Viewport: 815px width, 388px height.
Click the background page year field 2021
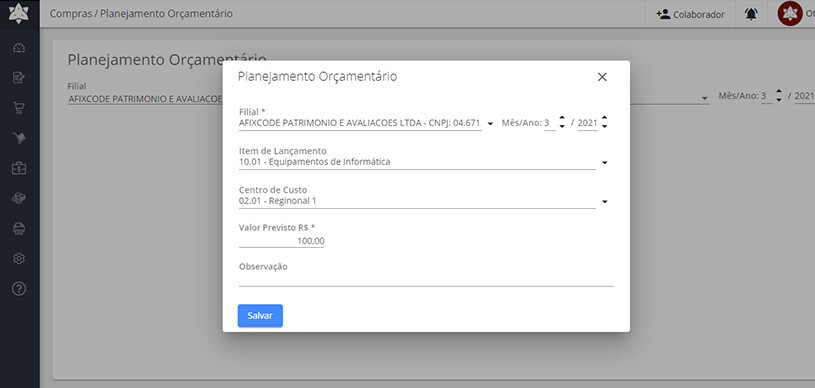[805, 96]
